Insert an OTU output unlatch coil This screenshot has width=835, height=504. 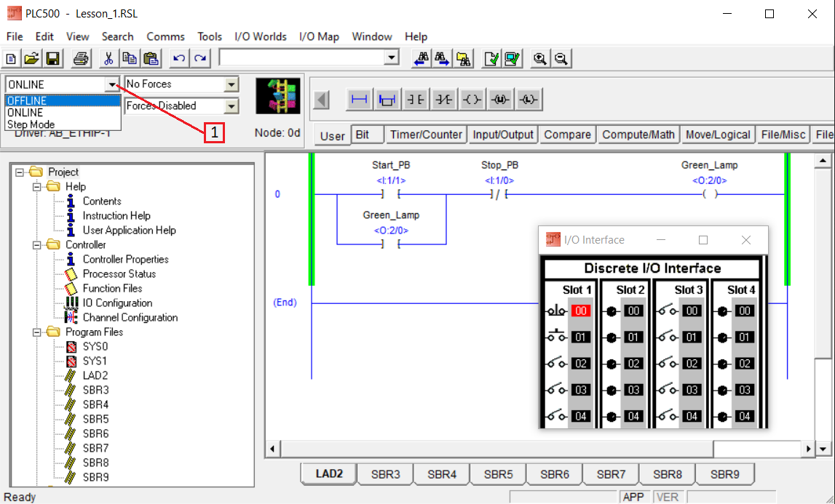[x=500, y=100]
